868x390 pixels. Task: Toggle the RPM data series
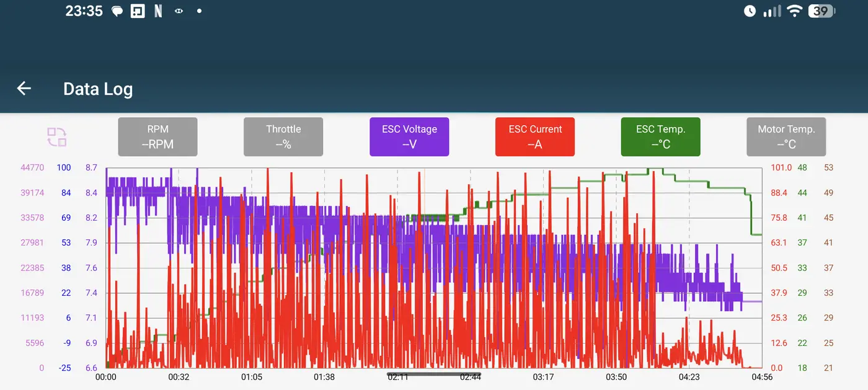157,137
